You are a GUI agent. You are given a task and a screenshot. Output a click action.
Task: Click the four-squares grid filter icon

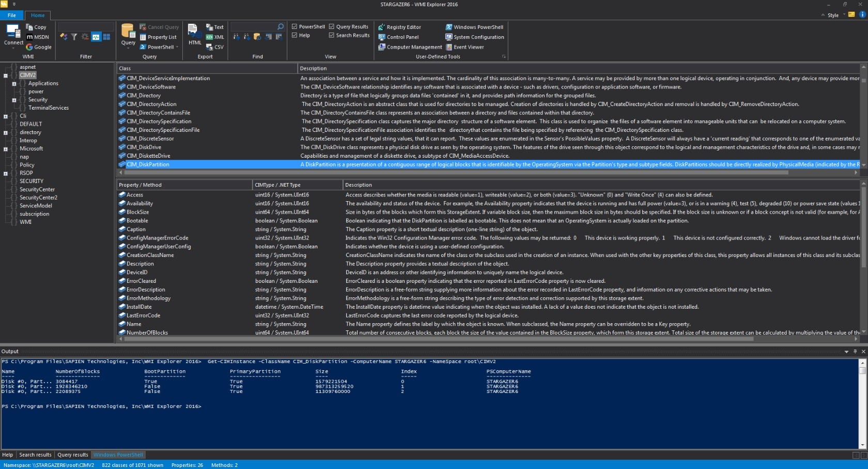pyautogui.click(x=106, y=37)
